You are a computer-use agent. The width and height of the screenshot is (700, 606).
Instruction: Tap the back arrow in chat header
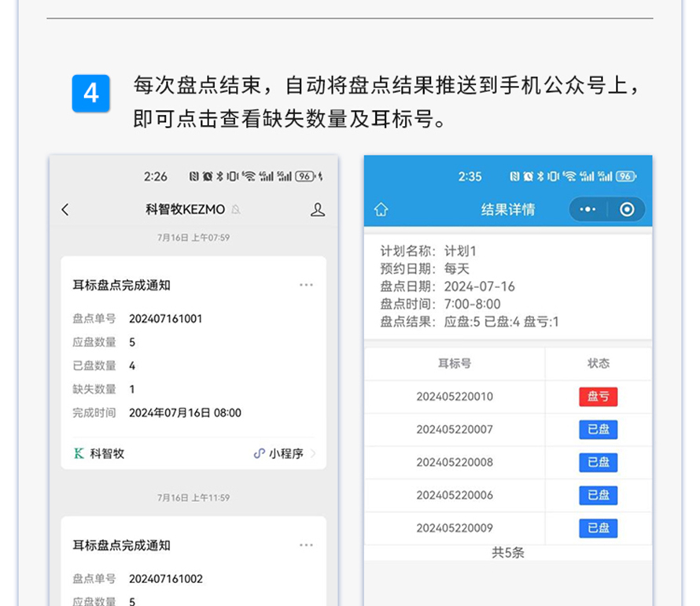[65, 209]
